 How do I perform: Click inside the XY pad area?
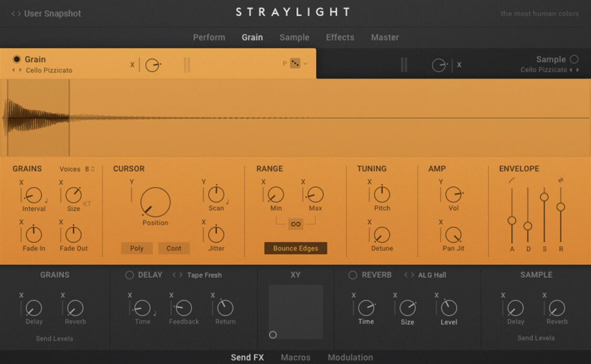pyautogui.click(x=295, y=313)
